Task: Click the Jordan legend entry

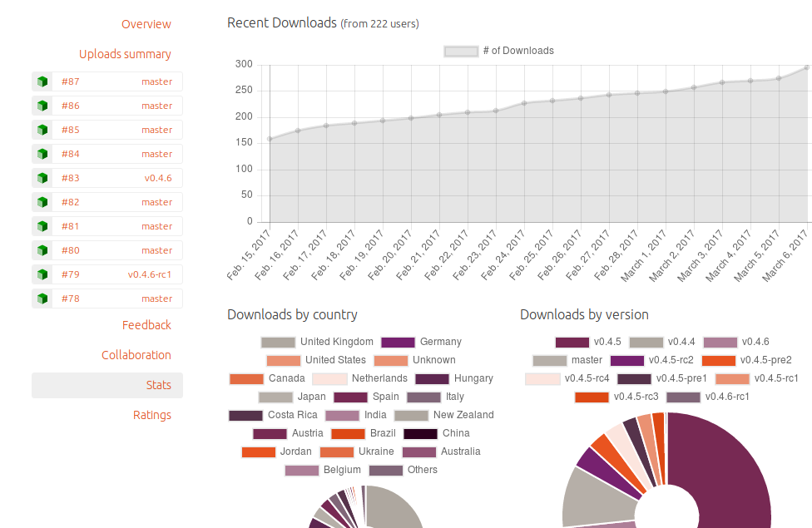Action: point(276,452)
